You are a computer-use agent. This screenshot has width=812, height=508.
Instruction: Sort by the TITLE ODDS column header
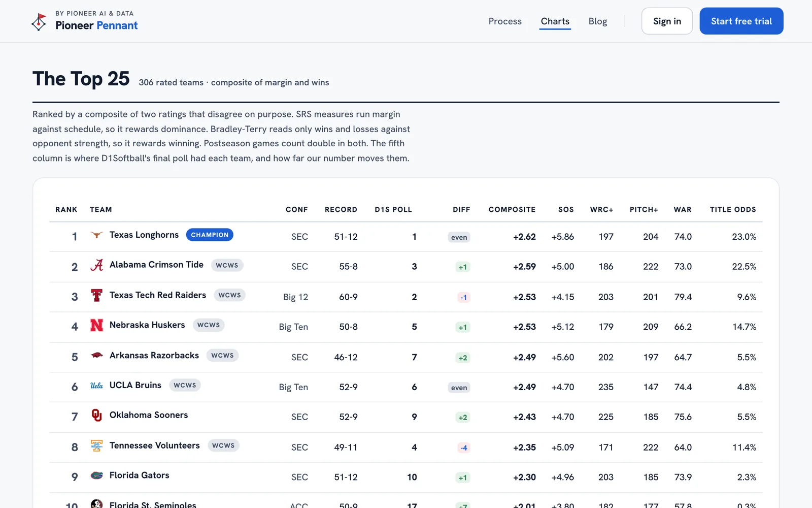(733, 209)
